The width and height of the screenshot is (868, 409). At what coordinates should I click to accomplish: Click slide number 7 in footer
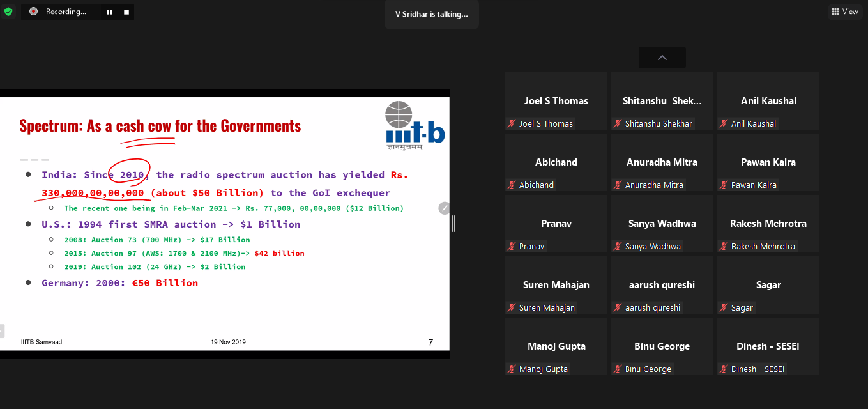coord(430,343)
